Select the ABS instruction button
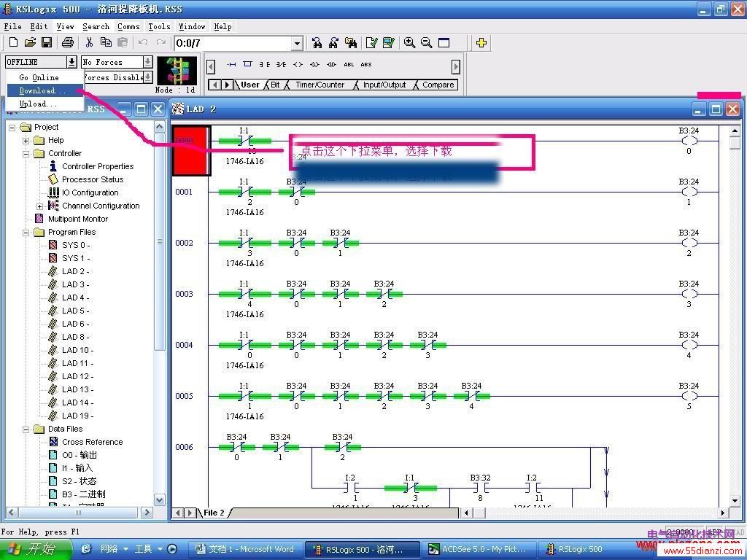 [366, 64]
